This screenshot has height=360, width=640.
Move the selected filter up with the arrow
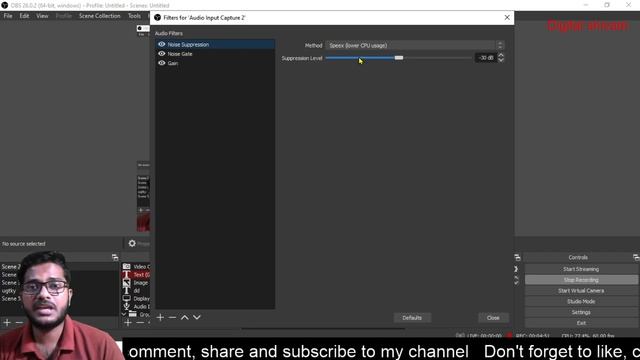click(184, 317)
